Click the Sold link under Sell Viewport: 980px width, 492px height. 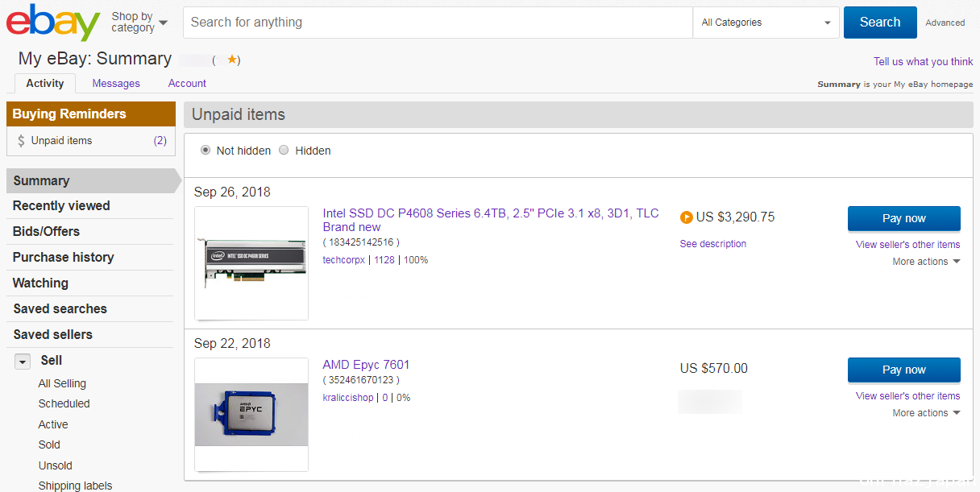49,445
